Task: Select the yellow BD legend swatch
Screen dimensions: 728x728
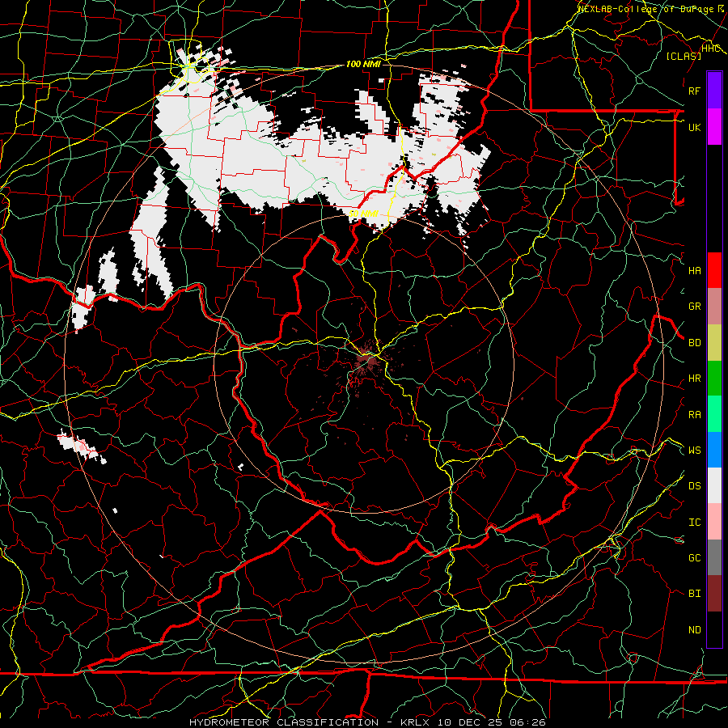Action: [714, 342]
